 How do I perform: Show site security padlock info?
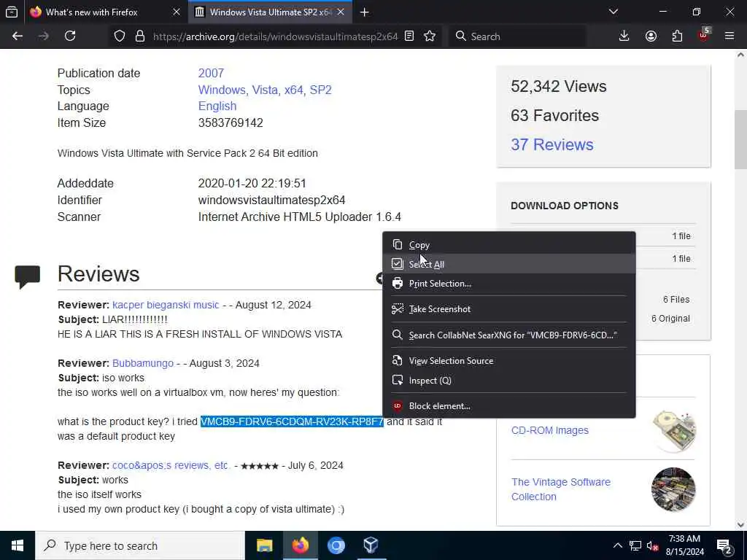(139, 36)
